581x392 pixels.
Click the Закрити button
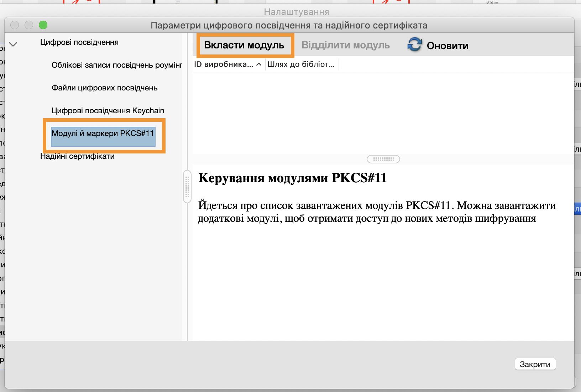pos(535,364)
